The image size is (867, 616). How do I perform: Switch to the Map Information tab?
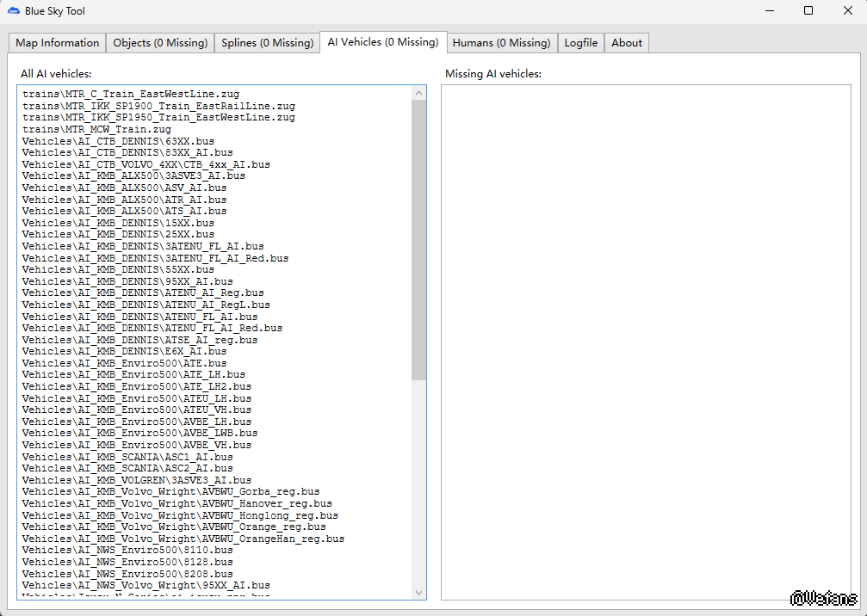(57, 43)
